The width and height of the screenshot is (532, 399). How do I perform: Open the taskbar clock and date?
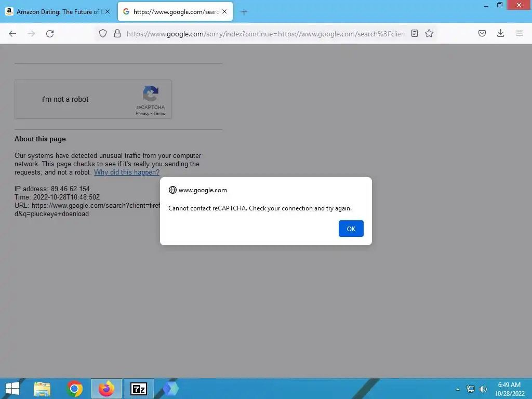[x=509, y=389]
